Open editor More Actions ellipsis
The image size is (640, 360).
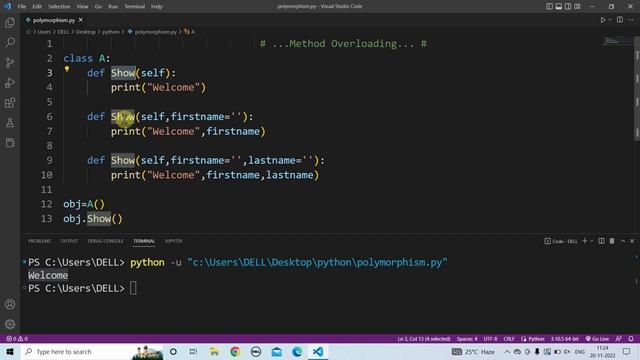[631, 20]
